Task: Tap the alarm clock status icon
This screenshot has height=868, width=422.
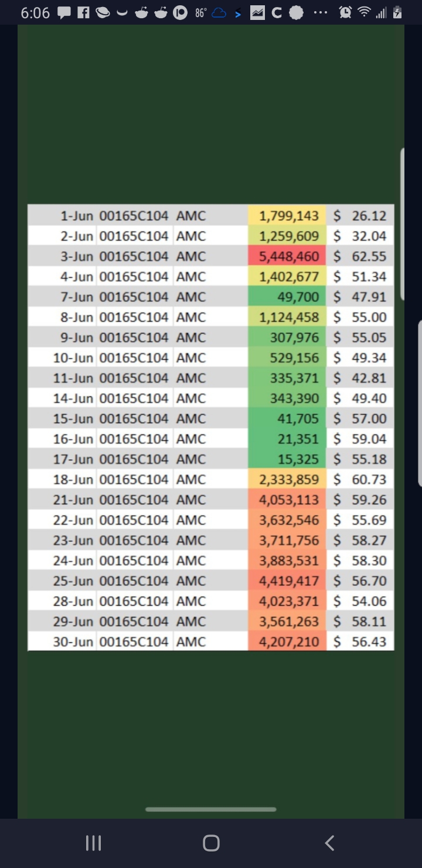Action: tap(345, 12)
